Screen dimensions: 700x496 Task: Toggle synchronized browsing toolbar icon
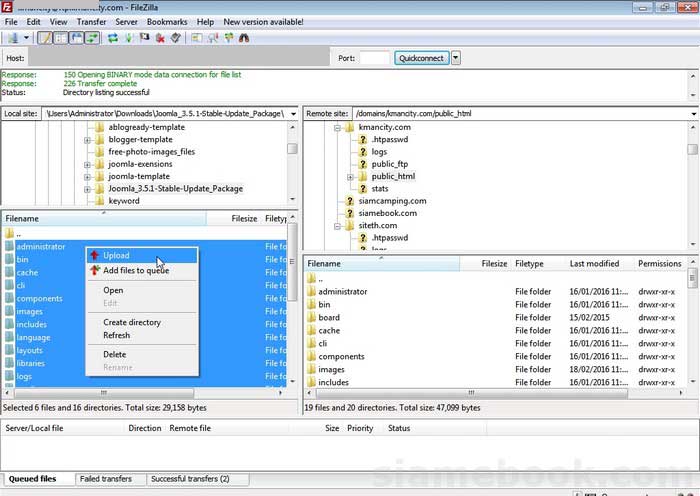229,38
